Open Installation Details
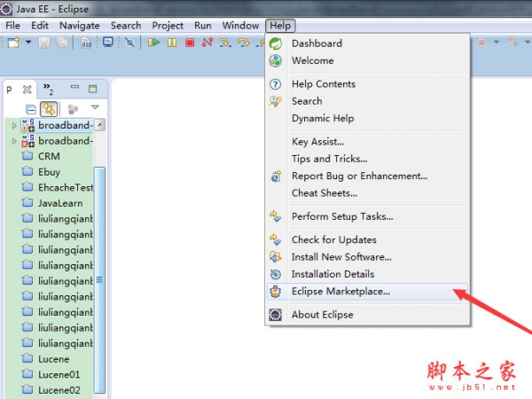 (367, 274)
